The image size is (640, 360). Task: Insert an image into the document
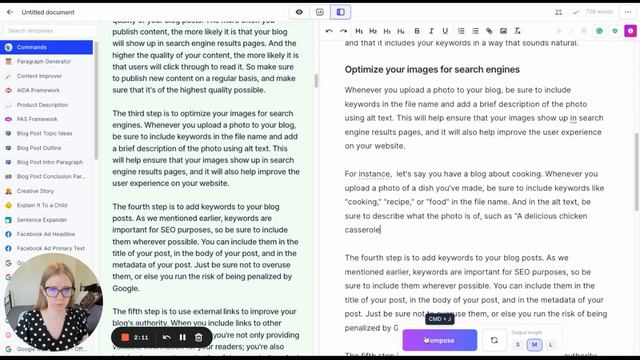[x=503, y=31]
